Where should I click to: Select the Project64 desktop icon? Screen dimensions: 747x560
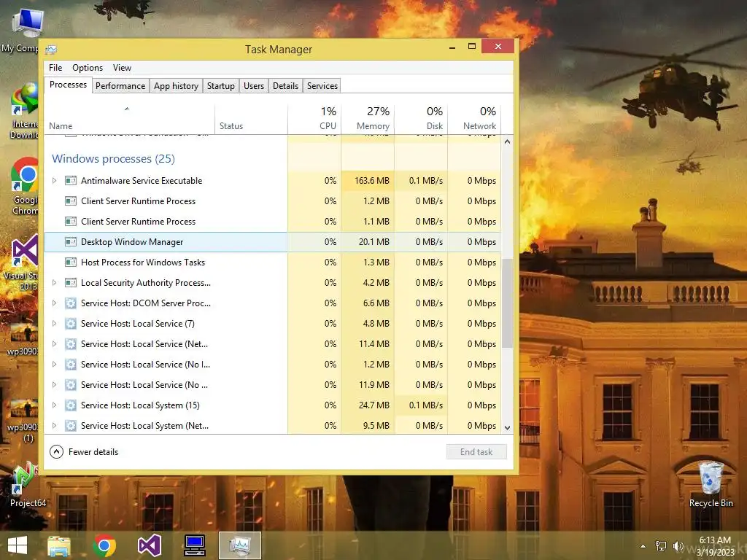tap(26, 485)
